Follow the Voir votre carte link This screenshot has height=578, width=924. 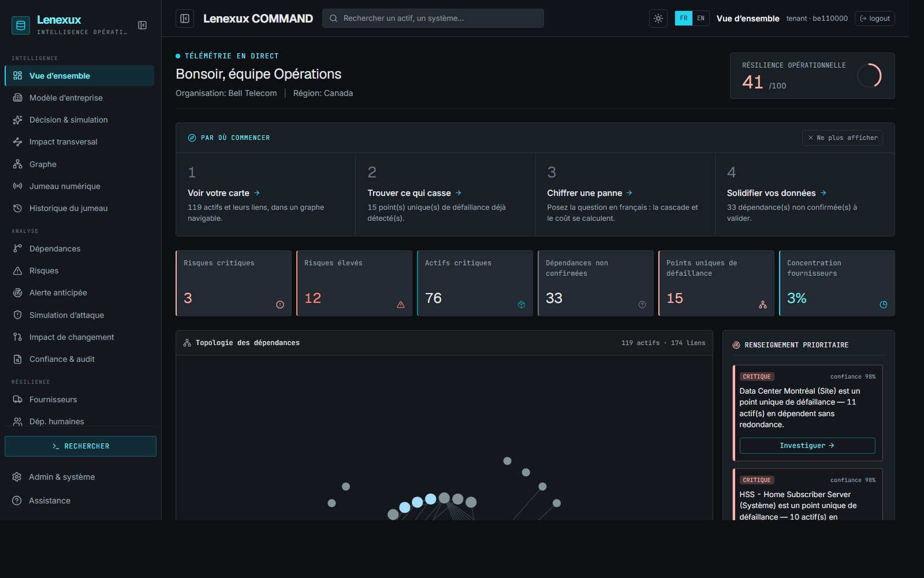click(223, 193)
